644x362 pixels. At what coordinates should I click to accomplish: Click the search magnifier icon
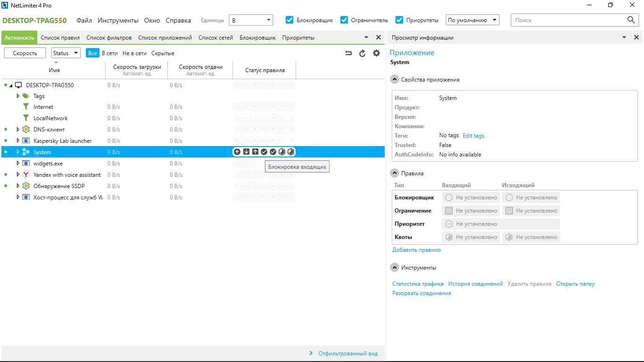tap(631, 20)
